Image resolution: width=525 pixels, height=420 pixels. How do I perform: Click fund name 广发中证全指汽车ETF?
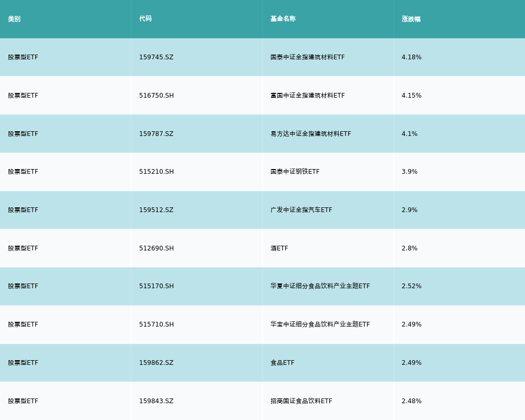tap(301, 210)
